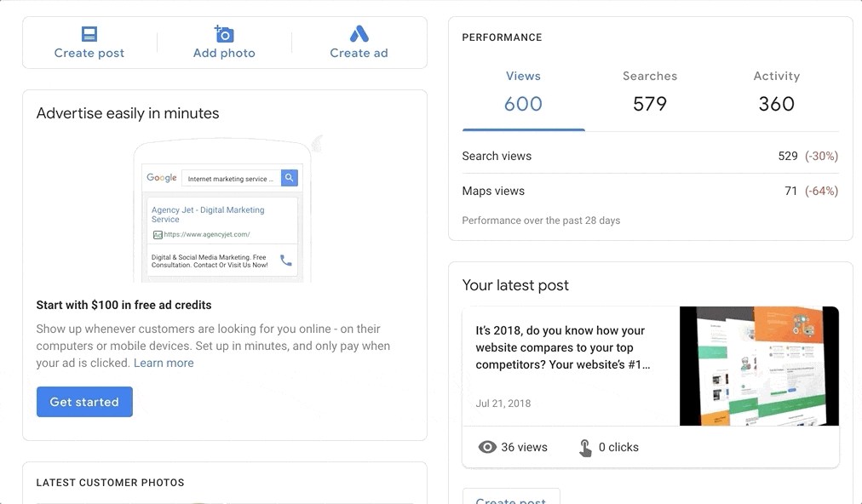Switch to the Activity performance tab
Screen dimensions: 862x504
coord(776,94)
